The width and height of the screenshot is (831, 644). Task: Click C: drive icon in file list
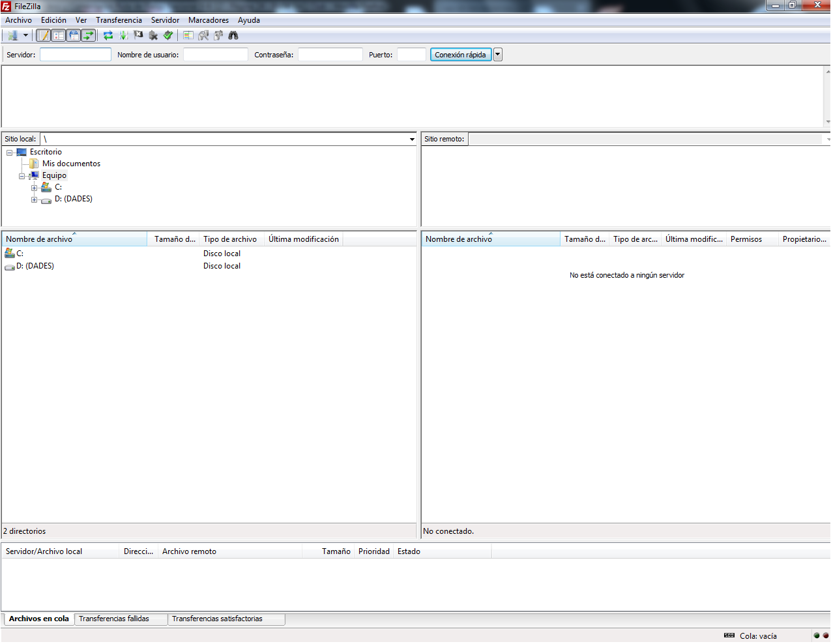click(x=10, y=254)
